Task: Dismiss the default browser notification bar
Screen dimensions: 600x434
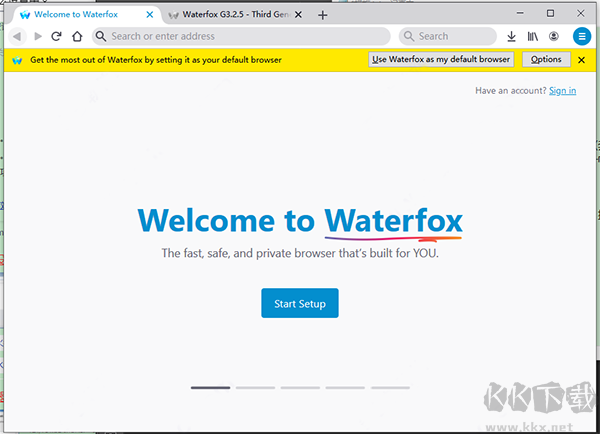Action: 581,60
